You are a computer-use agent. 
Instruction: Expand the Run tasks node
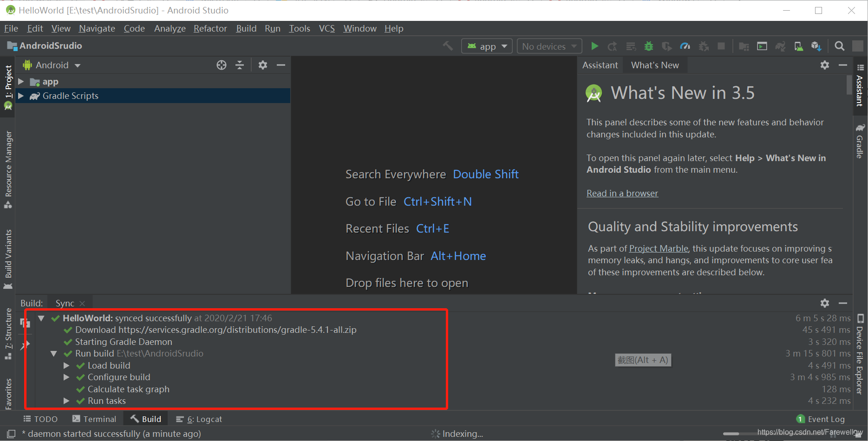66,401
